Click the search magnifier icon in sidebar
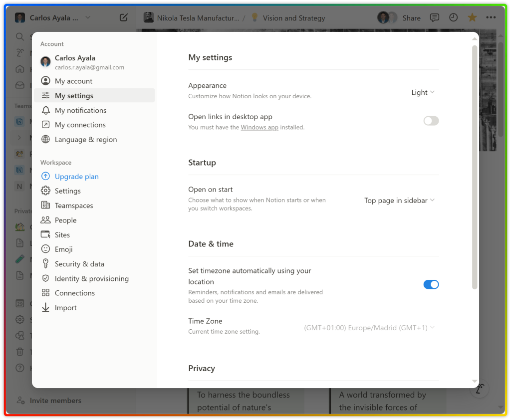The height and width of the screenshot is (420, 511). pos(20,37)
